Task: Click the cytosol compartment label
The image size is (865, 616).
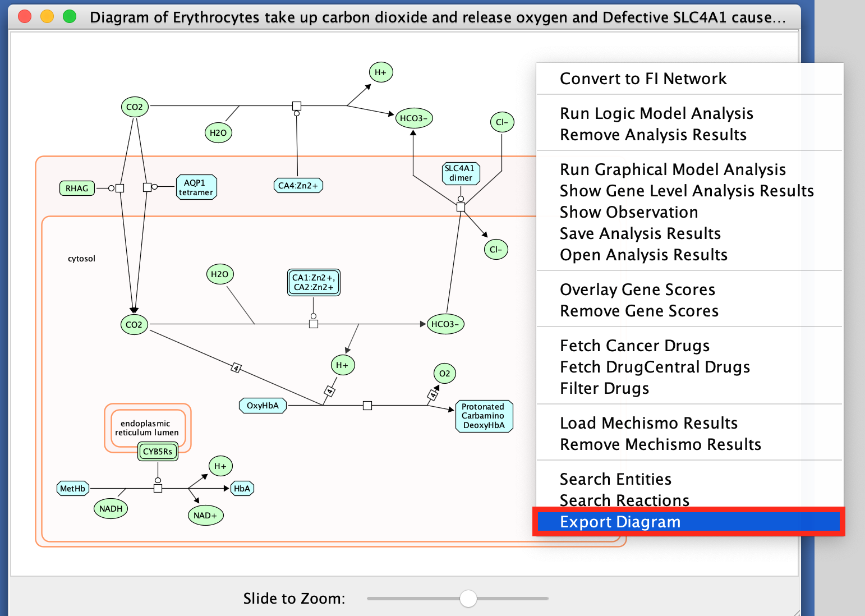Action: point(82,259)
